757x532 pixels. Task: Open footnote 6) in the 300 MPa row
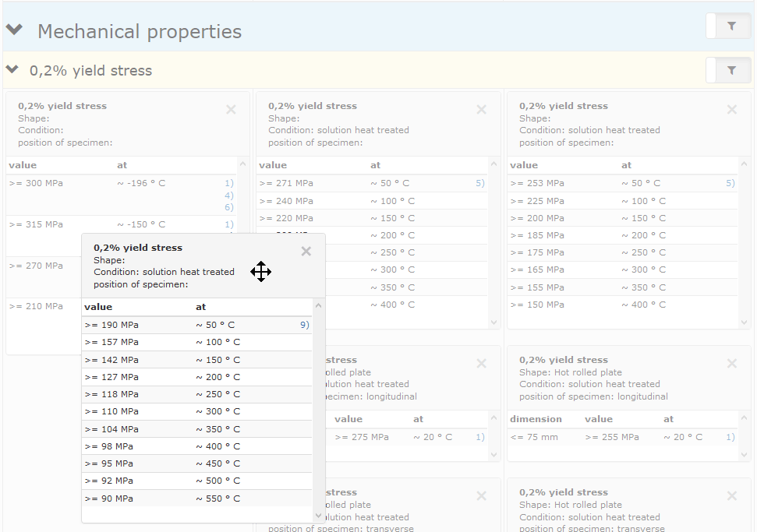coord(229,207)
